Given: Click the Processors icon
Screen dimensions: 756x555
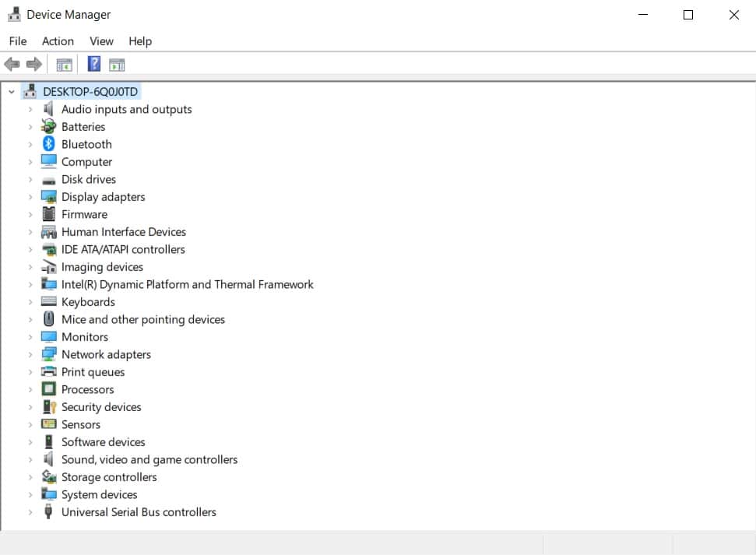Looking at the screenshot, I should coord(48,389).
